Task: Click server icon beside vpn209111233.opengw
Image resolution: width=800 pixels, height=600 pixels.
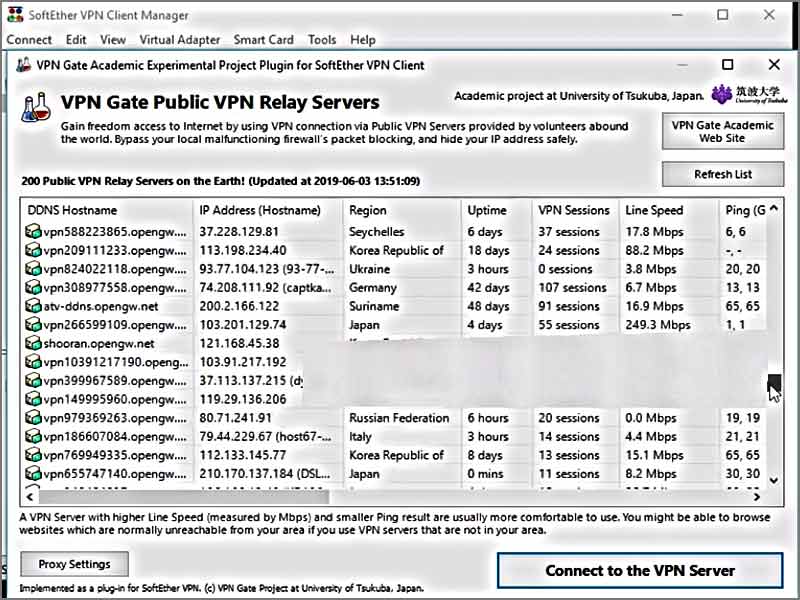Action: tap(33, 251)
